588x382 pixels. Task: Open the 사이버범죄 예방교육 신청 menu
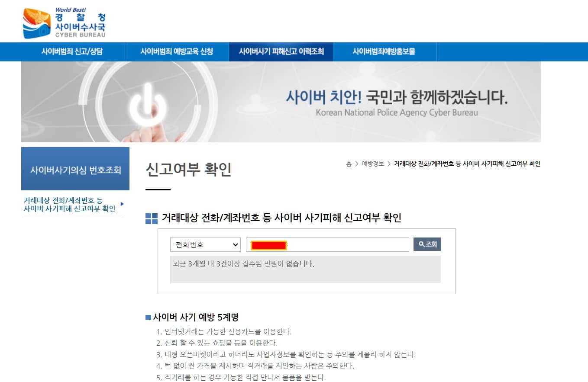pos(177,51)
